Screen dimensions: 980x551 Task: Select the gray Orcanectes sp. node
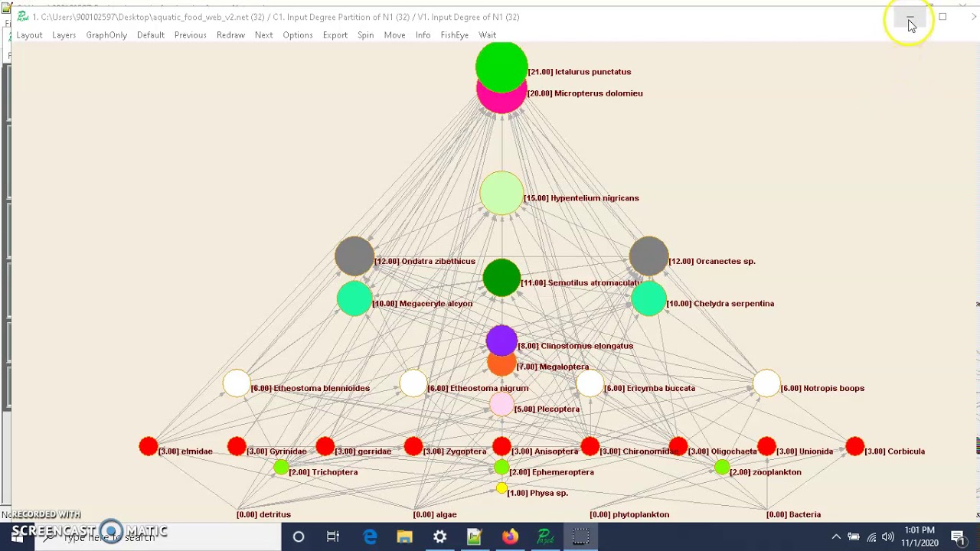coord(649,256)
